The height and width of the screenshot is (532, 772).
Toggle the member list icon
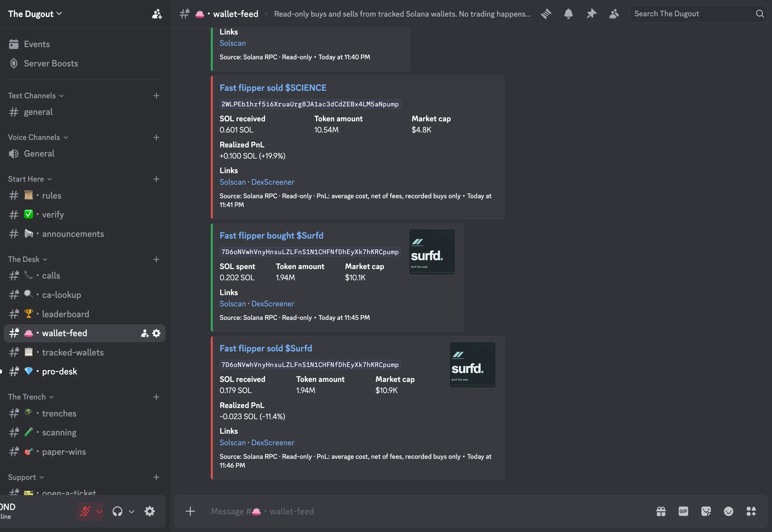[614, 14]
